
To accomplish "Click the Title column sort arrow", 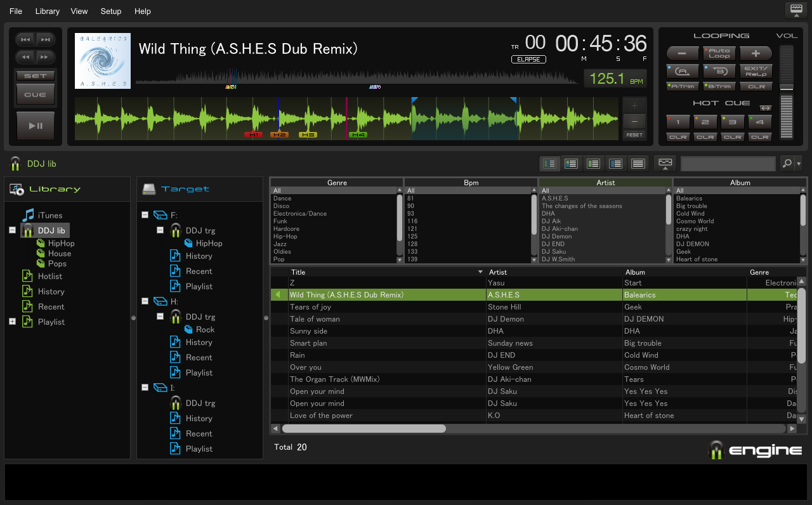I will [480, 272].
